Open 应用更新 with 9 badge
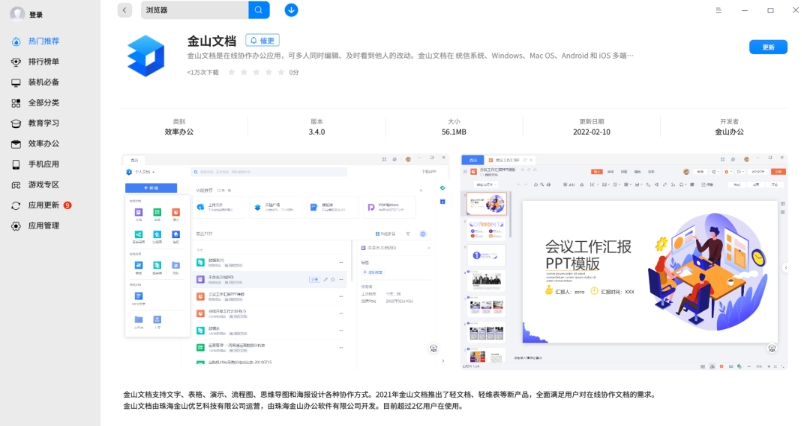This screenshot has height=426, width=802. click(x=42, y=205)
